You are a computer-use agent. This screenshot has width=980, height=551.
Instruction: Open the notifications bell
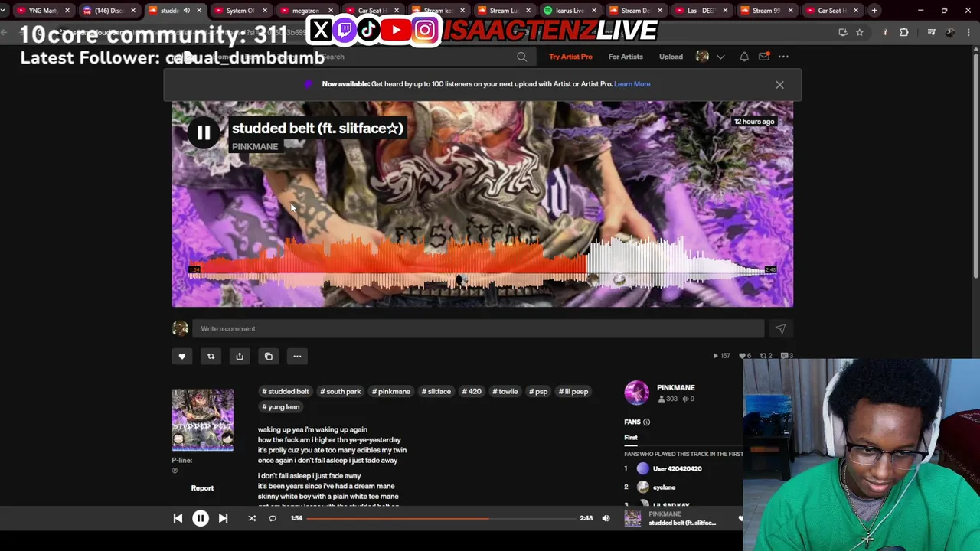[x=744, y=57]
